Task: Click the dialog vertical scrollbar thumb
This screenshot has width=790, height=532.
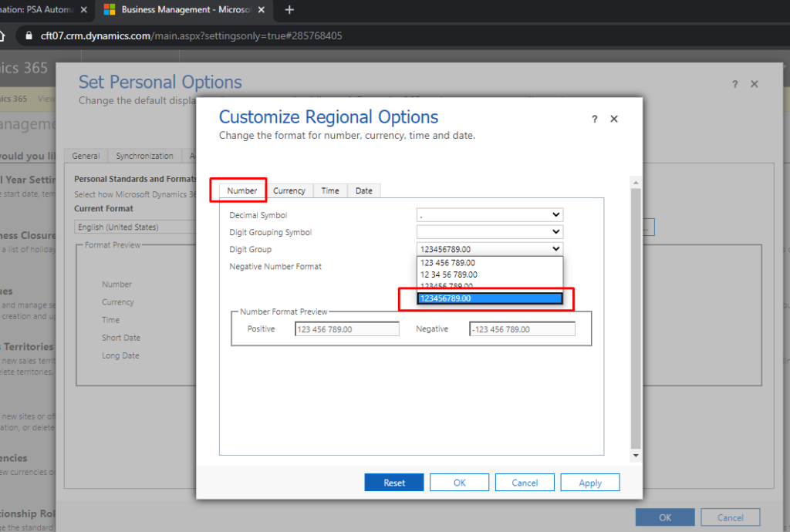Action: [x=636, y=318]
